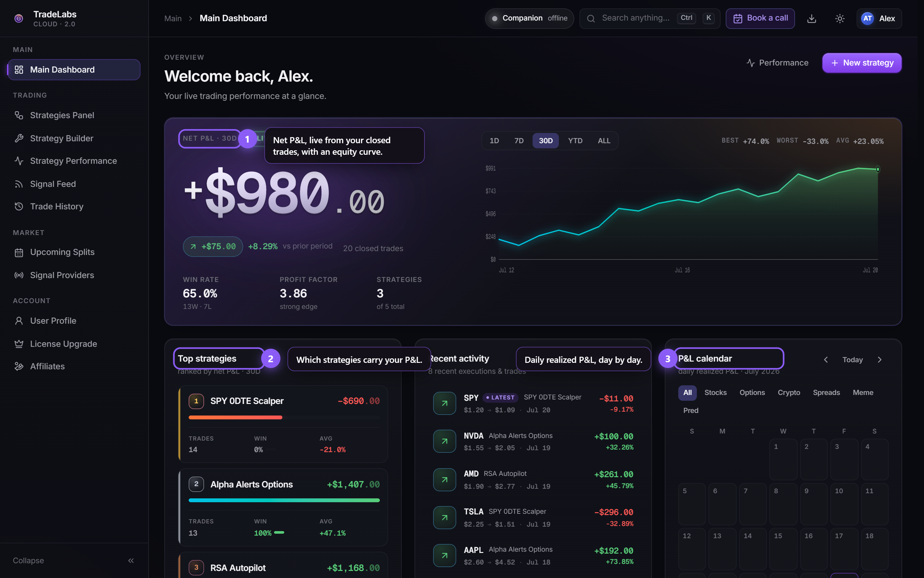Click breadcrumb chevron after Main
Viewport: 924px width, 578px height.
click(191, 18)
